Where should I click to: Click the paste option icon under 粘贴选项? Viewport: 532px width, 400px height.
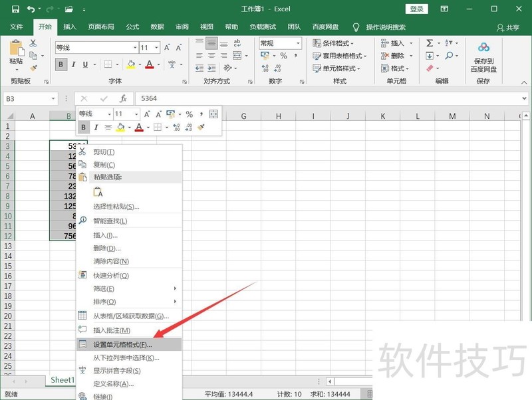click(99, 192)
